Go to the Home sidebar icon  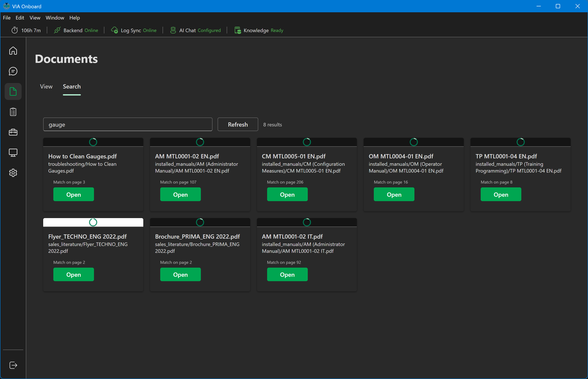(x=13, y=51)
